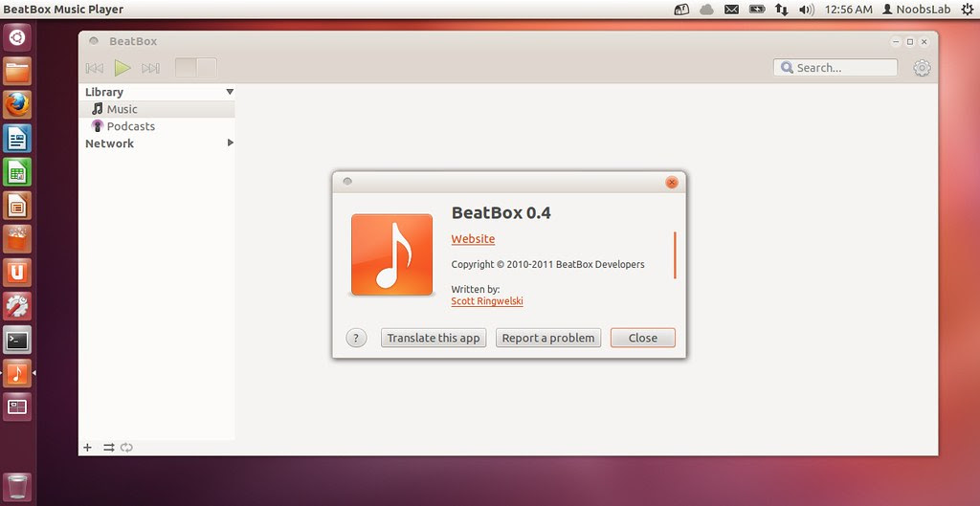Open the sound volume indicator

(x=807, y=10)
